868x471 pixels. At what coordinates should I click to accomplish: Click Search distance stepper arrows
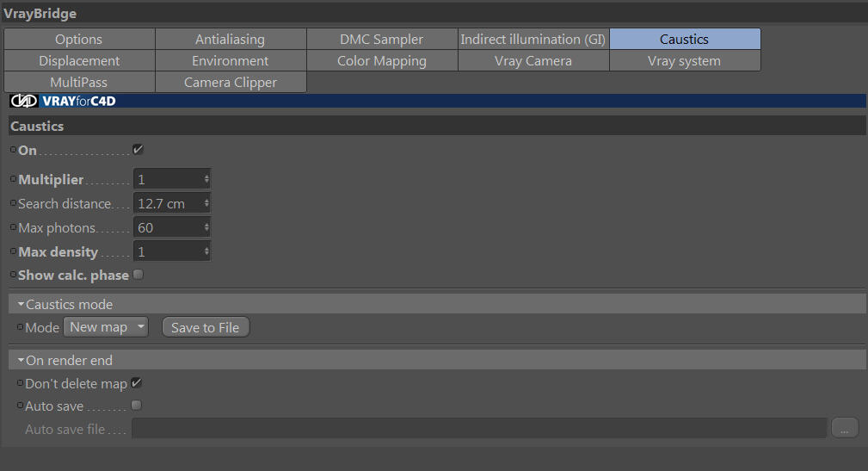coord(206,203)
